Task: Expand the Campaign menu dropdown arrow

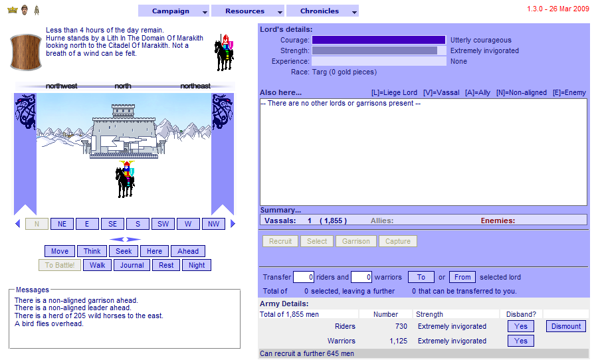Action: pyautogui.click(x=205, y=12)
